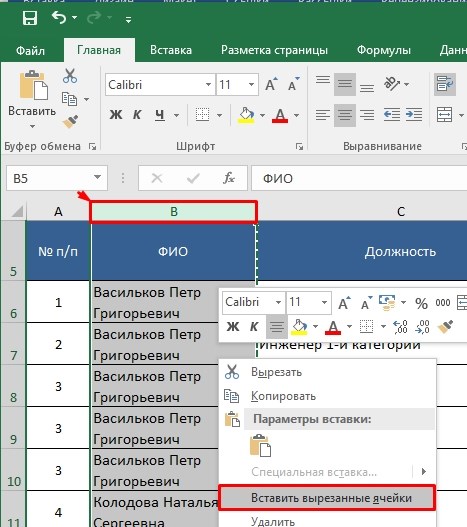Click the large Вставить paste button

(33, 93)
